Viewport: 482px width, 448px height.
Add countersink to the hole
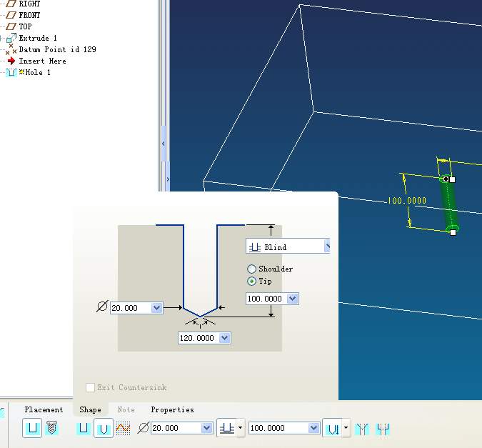click(362, 429)
